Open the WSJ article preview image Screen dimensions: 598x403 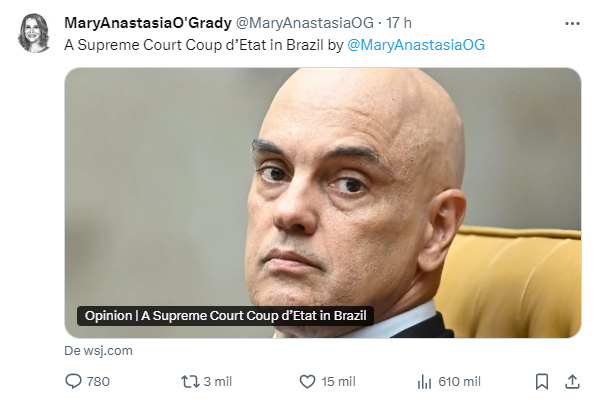pos(323,202)
